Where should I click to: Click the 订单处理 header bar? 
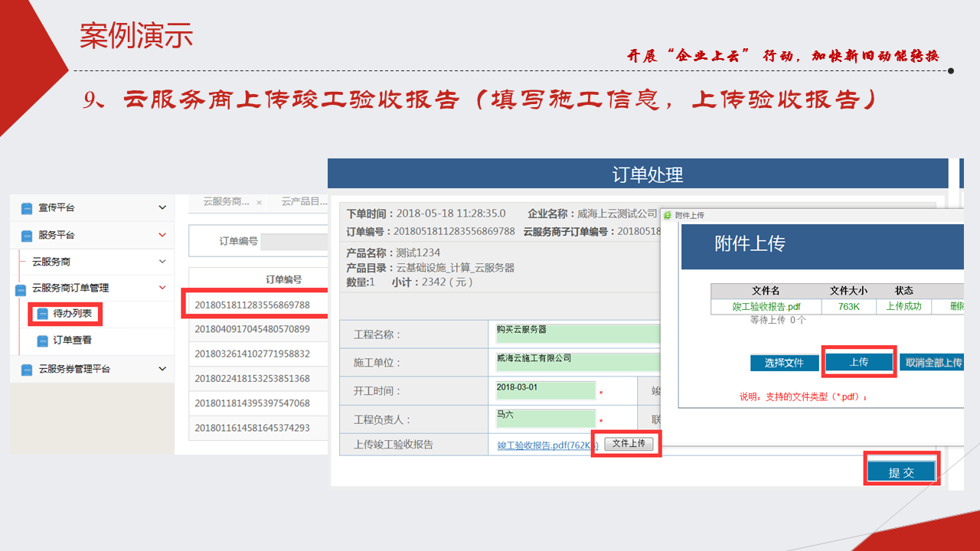click(x=637, y=174)
